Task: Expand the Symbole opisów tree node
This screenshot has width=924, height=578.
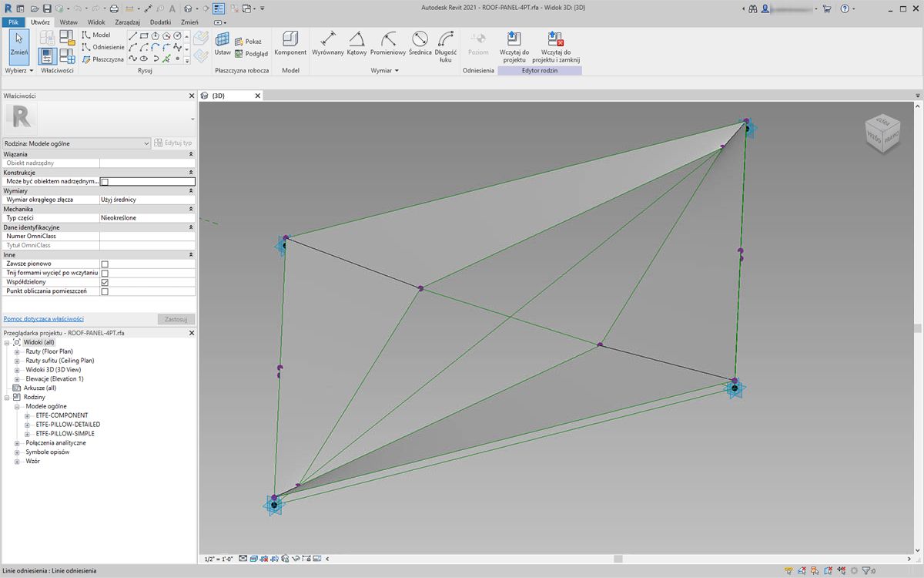Action: point(17,452)
